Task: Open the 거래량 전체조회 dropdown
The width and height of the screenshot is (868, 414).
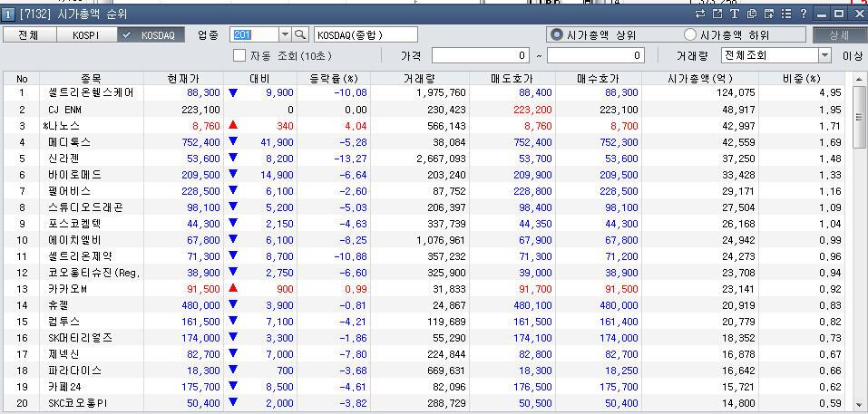Action: tap(825, 55)
